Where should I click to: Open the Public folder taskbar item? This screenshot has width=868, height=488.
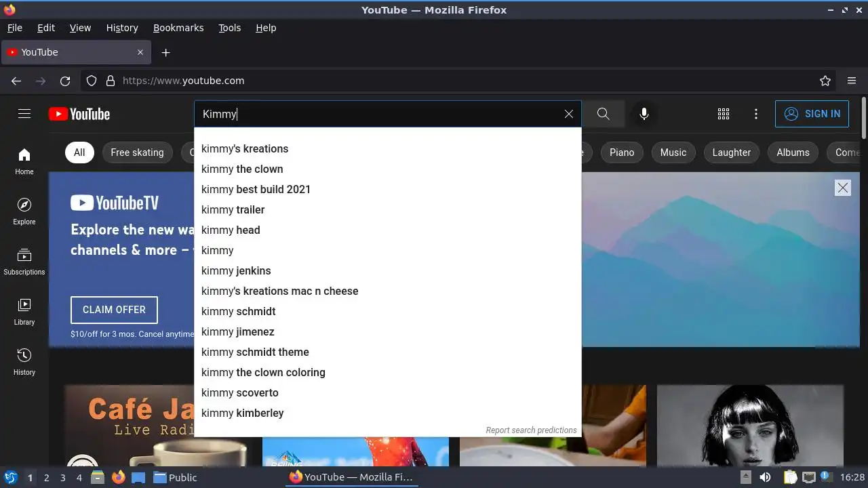[175, 477]
